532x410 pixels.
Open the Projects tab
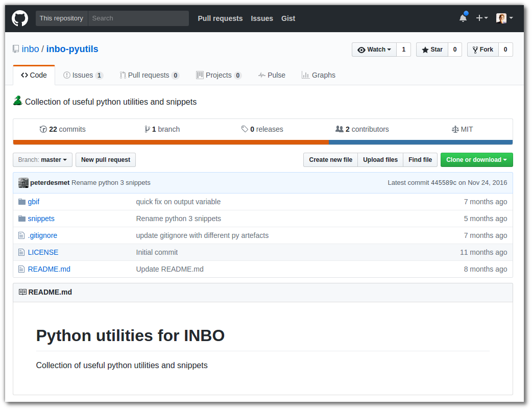[219, 75]
